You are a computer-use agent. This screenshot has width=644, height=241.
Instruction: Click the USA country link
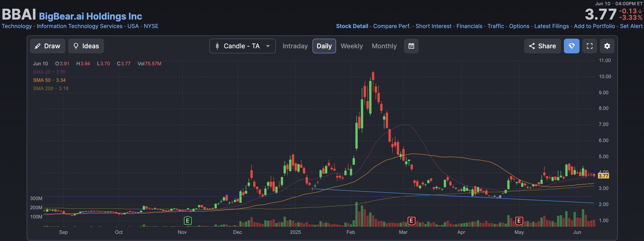(133, 26)
